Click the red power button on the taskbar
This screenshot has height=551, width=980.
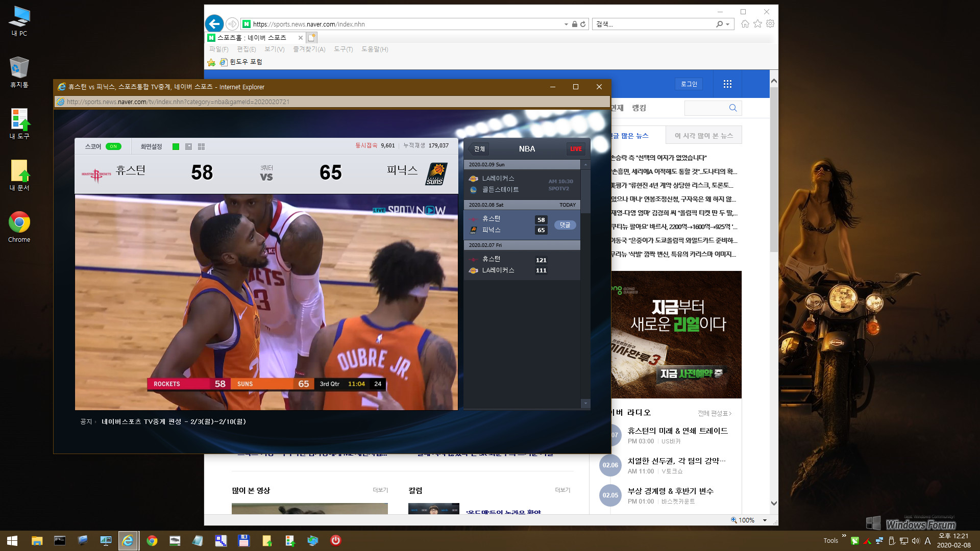click(335, 540)
